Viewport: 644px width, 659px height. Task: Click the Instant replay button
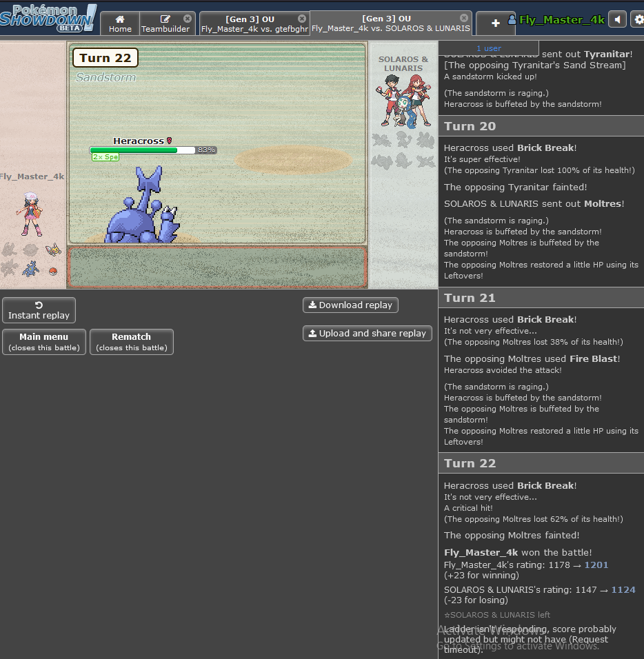(39, 310)
